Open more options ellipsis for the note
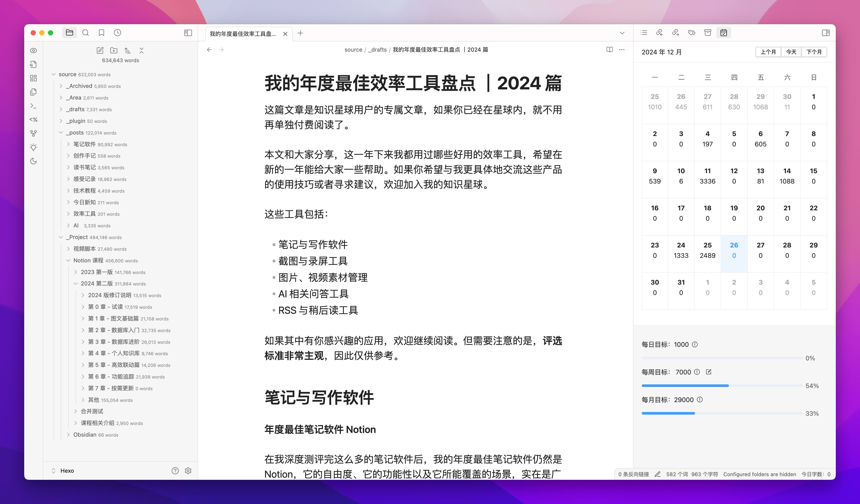860x504 pixels. 622,50
